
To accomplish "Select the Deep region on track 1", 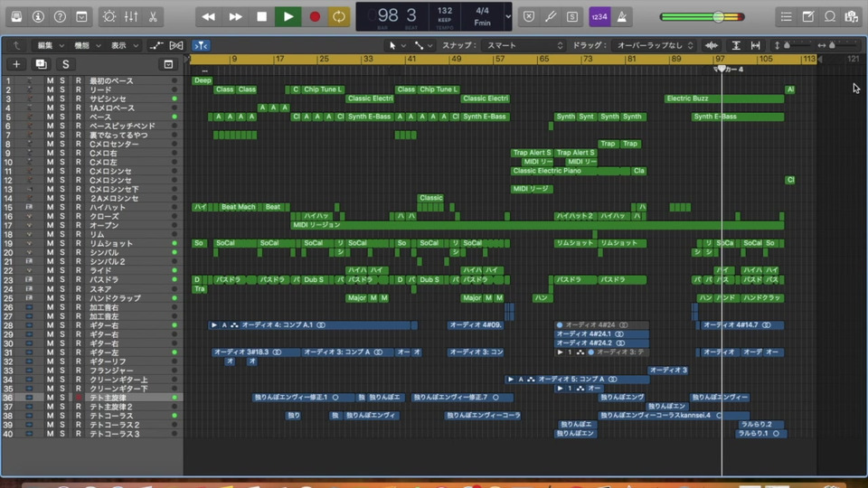I will (203, 80).
